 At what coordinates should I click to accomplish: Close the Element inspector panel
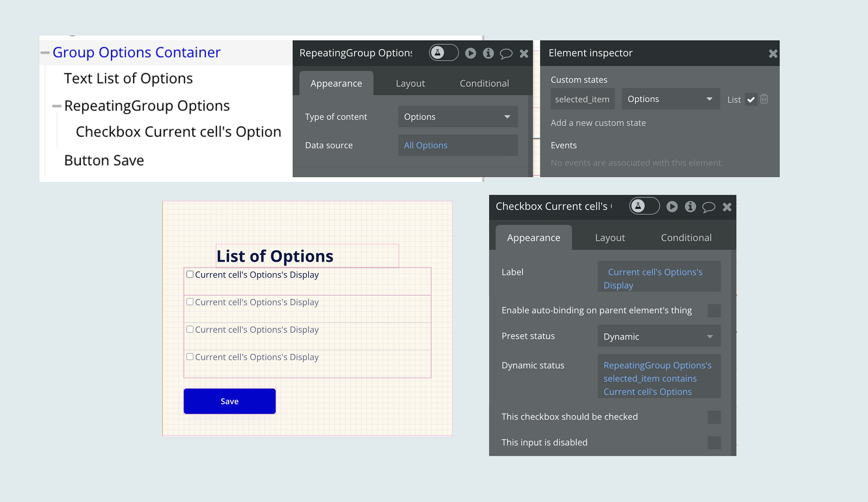click(773, 53)
